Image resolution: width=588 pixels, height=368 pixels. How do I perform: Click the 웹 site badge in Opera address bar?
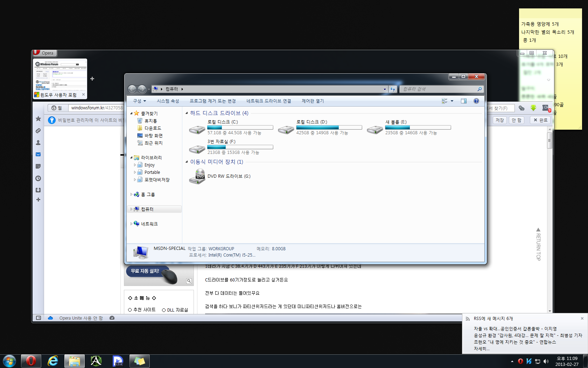point(57,108)
